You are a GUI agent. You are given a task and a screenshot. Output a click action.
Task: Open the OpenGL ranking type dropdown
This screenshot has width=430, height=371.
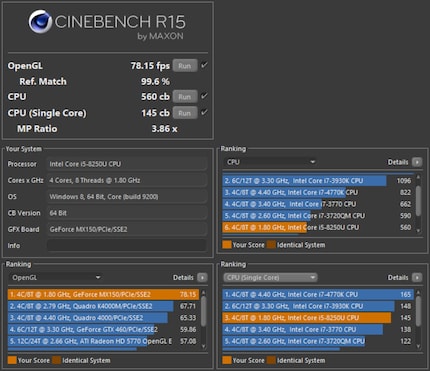click(x=55, y=277)
